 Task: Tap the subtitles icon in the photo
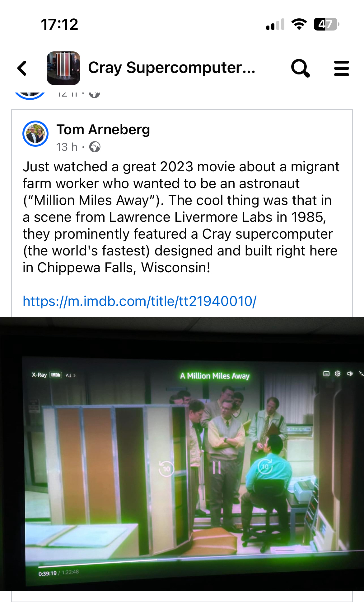click(326, 374)
